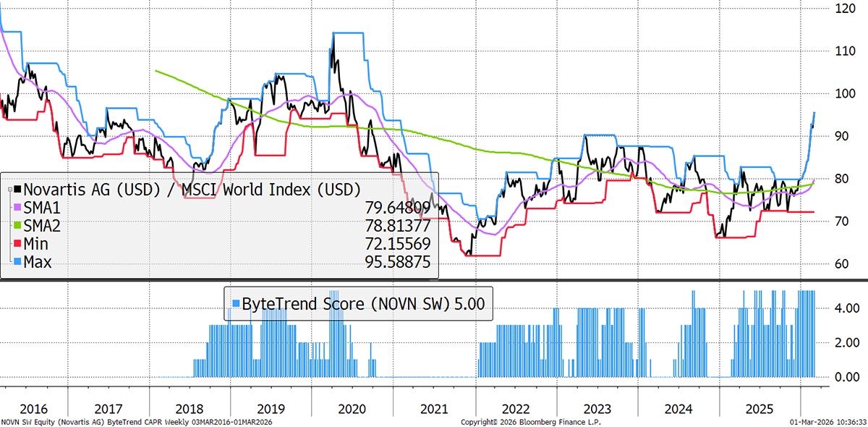
Task: Click the red Min legend marker
Action: (18, 244)
